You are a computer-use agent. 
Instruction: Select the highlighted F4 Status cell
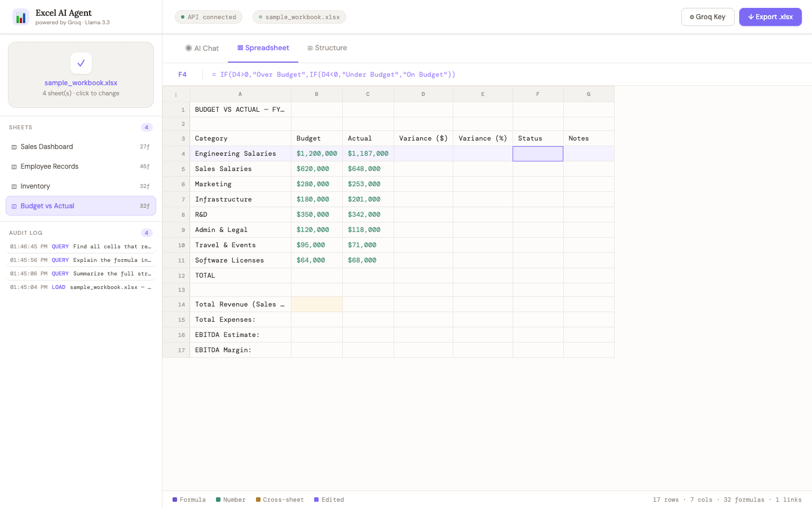538,154
